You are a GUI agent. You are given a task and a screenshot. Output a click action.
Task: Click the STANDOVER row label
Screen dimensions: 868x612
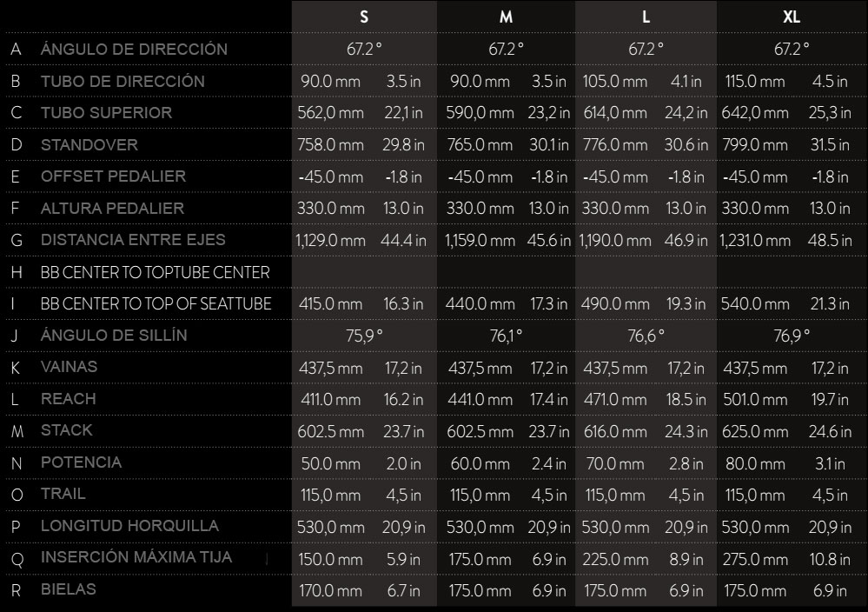pos(89,145)
